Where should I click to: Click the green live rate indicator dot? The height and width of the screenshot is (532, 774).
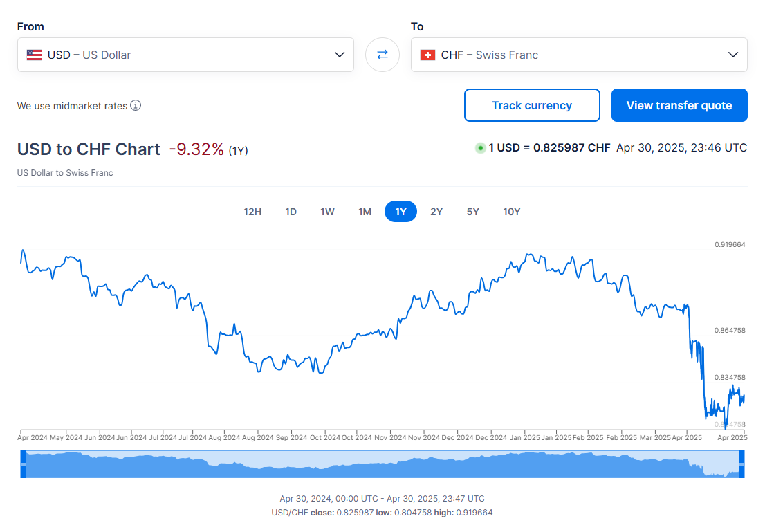point(480,148)
